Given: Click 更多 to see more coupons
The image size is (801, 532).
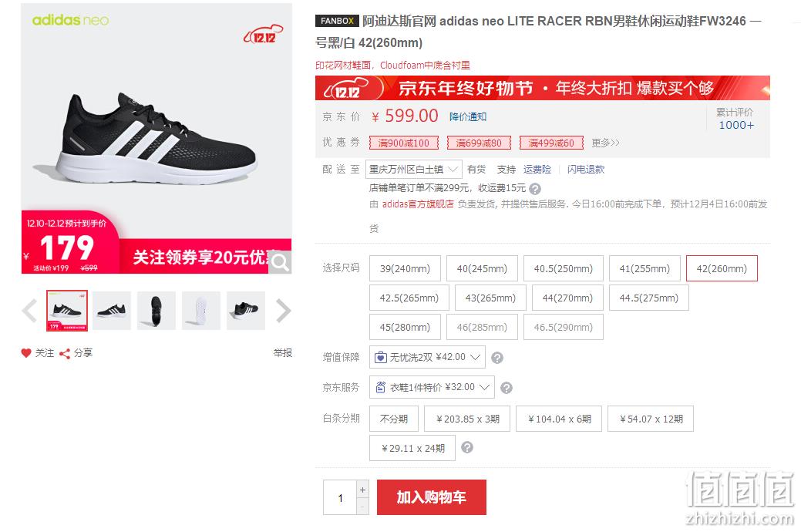Looking at the screenshot, I should pos(605,143).
